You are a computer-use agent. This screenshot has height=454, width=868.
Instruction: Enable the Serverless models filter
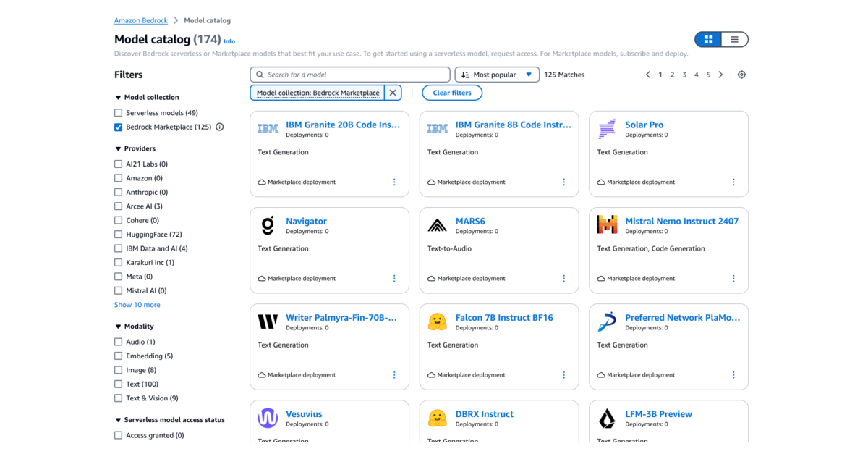pos(118,112)
